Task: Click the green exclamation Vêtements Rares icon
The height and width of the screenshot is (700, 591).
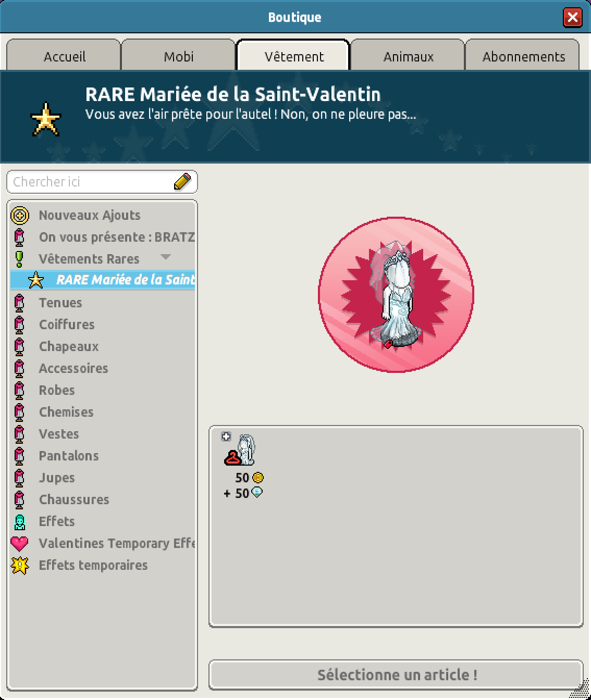Action: click(x=19, y=259)
